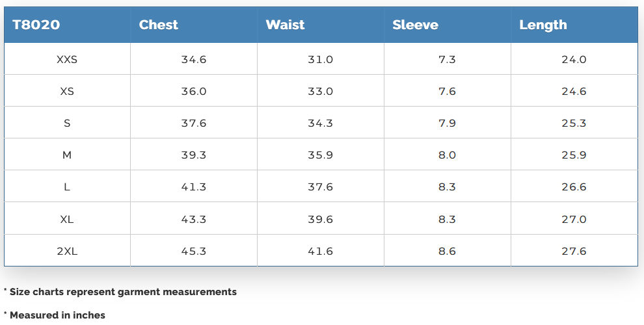This screenshot has width=644, height=325.
Task: Select sleeve value 7.9 for size S
Action: (448, 123)
